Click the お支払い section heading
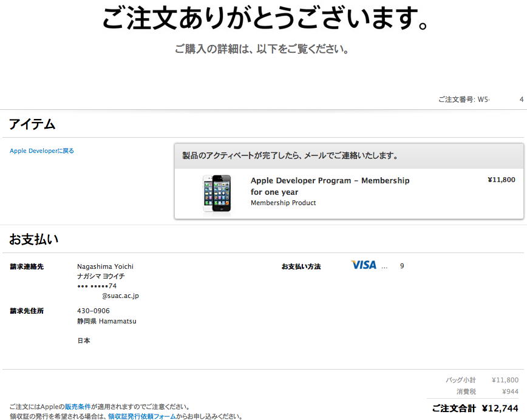The height and width of the screenshot is (420, 527). point(33,239)
